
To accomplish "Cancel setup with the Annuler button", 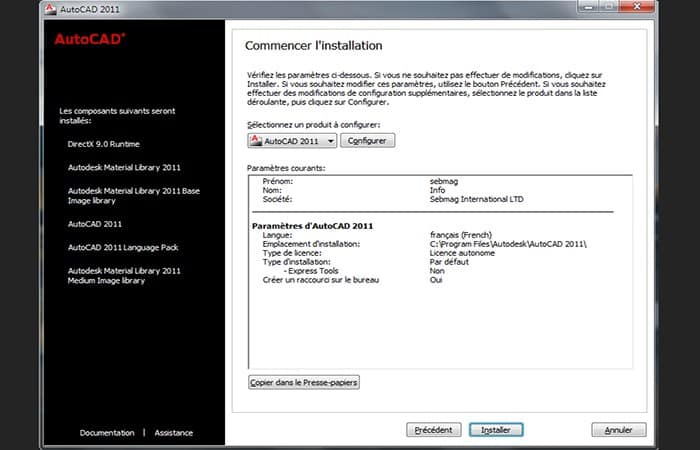I will coord(618,430).
